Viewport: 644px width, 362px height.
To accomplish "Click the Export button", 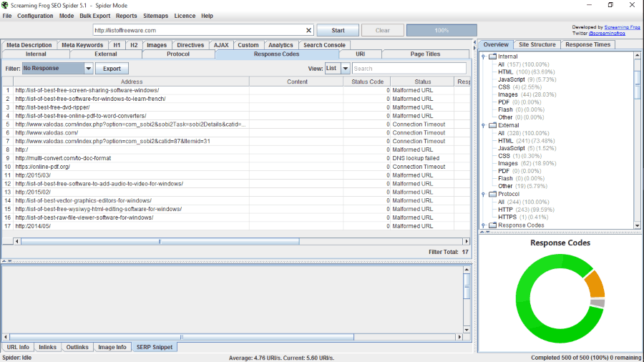I will (112, 69).
